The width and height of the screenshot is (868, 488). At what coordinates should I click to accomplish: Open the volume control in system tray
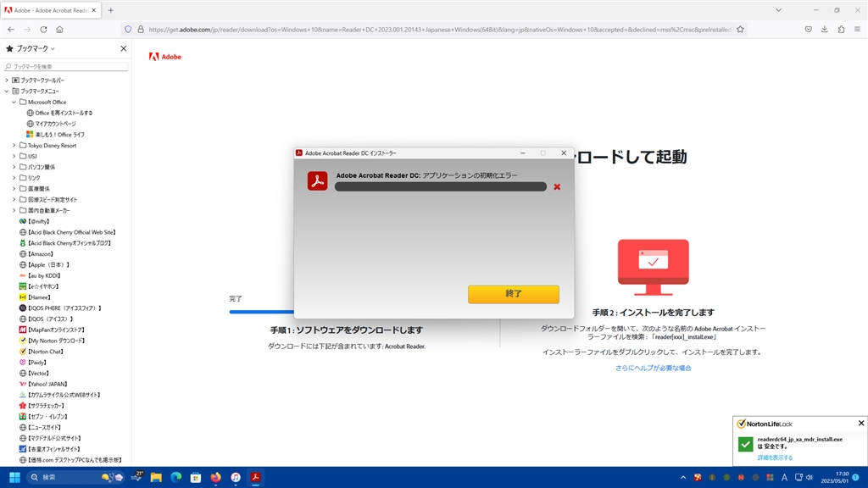coord(810,478)
